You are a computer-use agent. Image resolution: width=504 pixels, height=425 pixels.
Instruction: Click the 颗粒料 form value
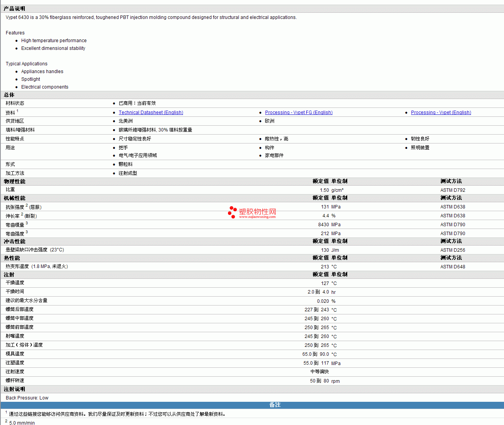(x=126, y=164)
